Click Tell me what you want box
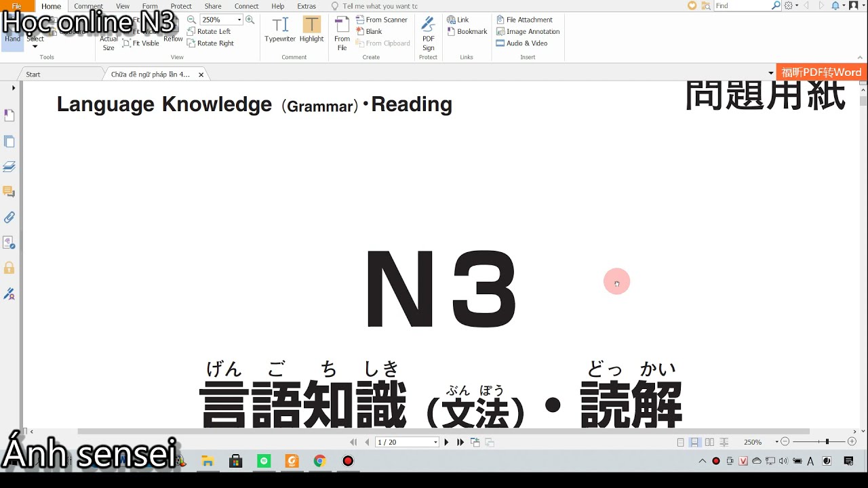 (x=380, y=6)
